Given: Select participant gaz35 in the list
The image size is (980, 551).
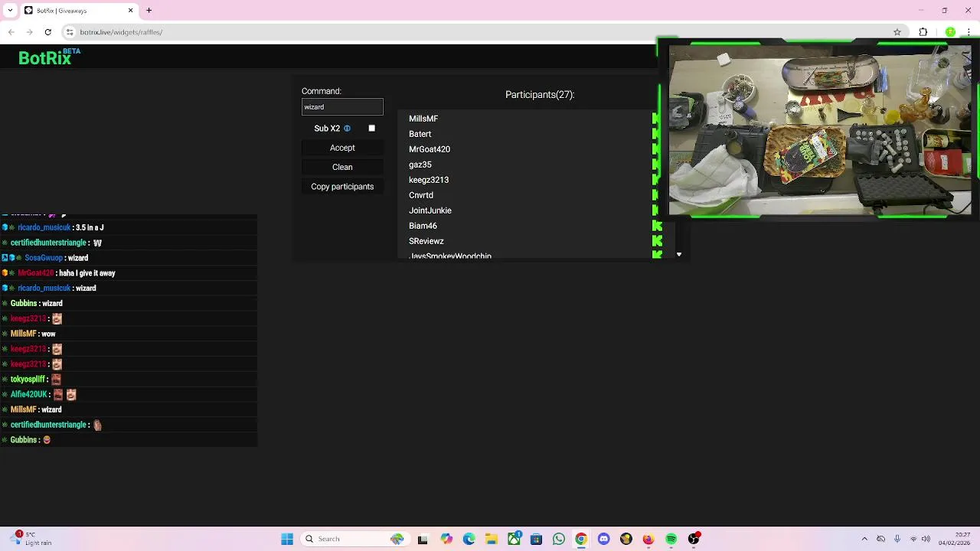Looking at the screenshot, I should pyautogui.click(x=420, y=165).
